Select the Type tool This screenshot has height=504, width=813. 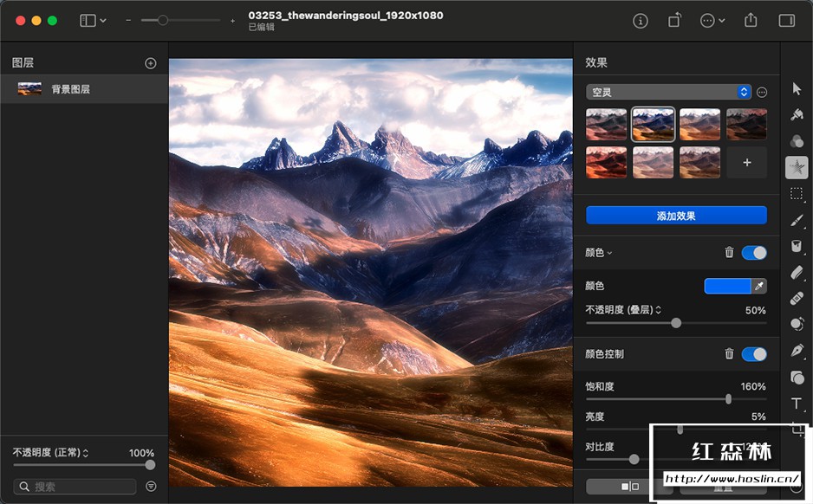796,404
